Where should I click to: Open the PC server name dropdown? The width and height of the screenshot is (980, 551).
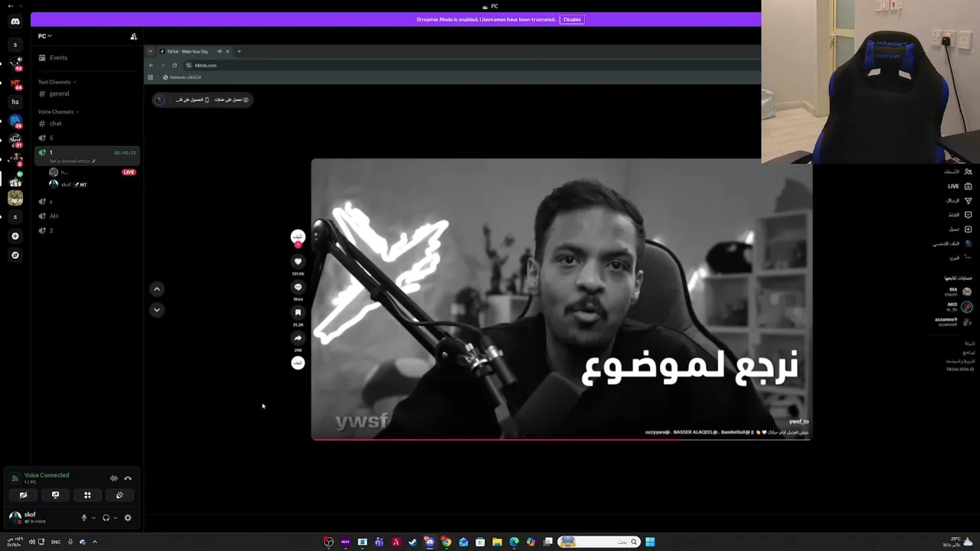45,36
